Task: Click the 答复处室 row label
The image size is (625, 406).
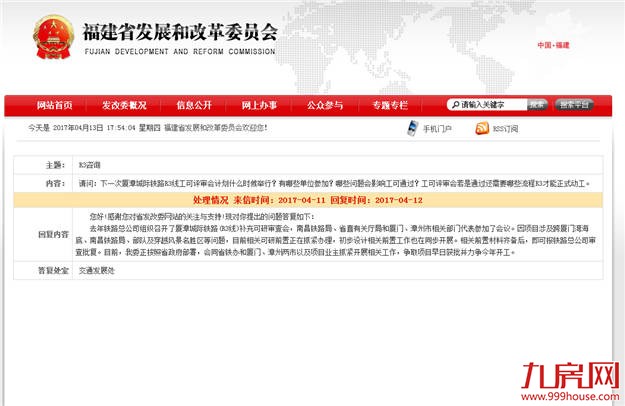Action: coord(53,271)
